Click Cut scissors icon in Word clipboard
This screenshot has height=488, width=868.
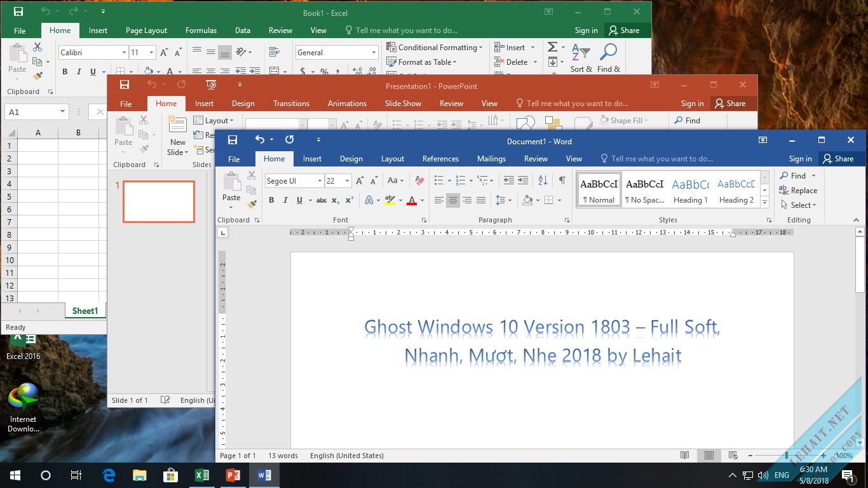click(252, 175)
